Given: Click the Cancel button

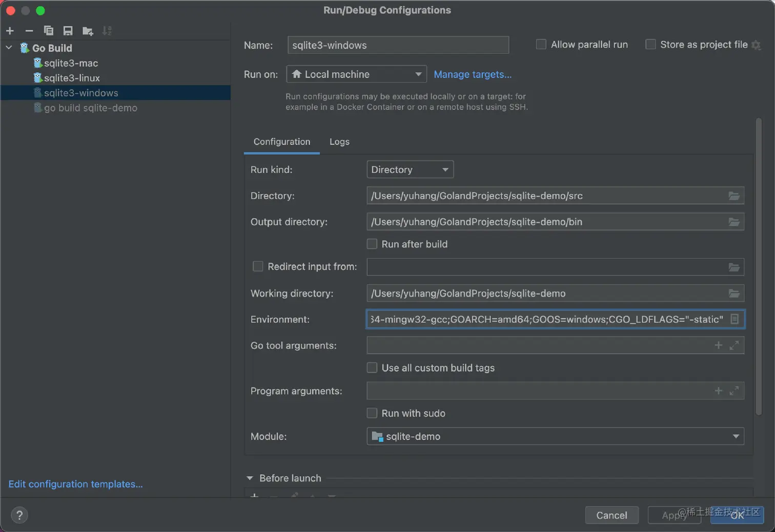Looking at the screenshot, I should click(611, 515).
